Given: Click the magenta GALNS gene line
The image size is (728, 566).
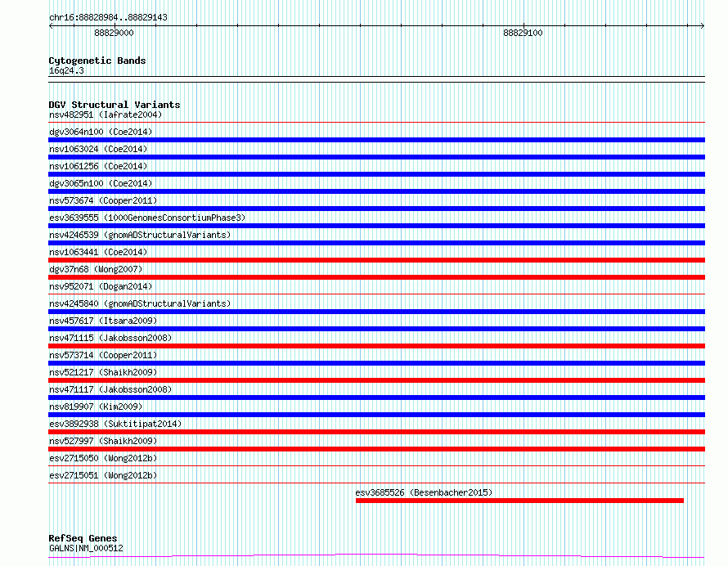Looking at the screenshot, I should [x=376, y=555].
